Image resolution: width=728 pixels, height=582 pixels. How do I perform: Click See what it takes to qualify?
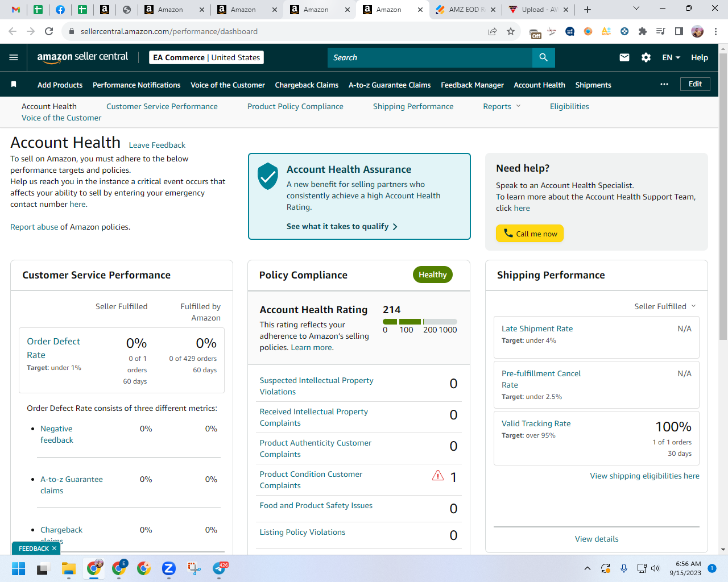click(342, 226)
